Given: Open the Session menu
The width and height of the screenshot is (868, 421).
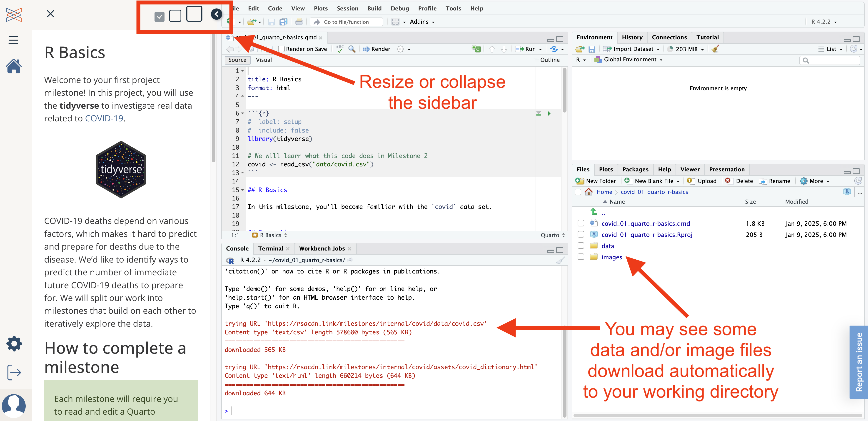Looking at the screenshot, I should (347, 8).
